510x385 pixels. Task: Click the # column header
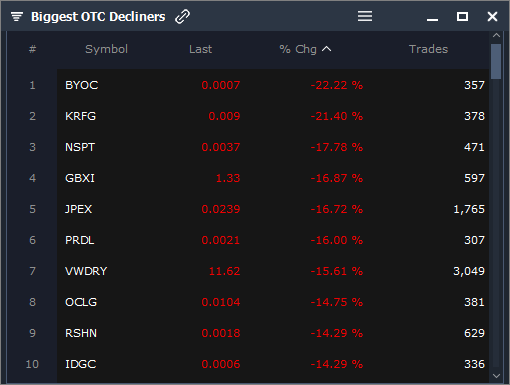tap(32, 49)
